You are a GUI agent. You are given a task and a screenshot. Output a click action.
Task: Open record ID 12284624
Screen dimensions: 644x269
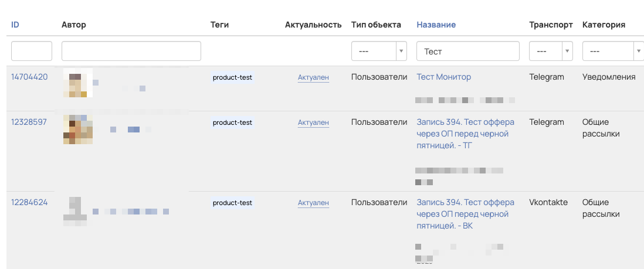point(29,202)
